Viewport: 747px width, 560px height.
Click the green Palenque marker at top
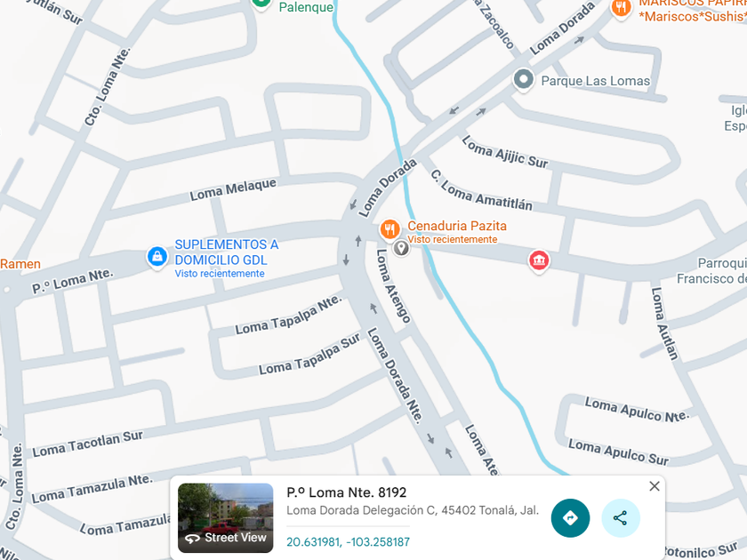click(261, 3)
